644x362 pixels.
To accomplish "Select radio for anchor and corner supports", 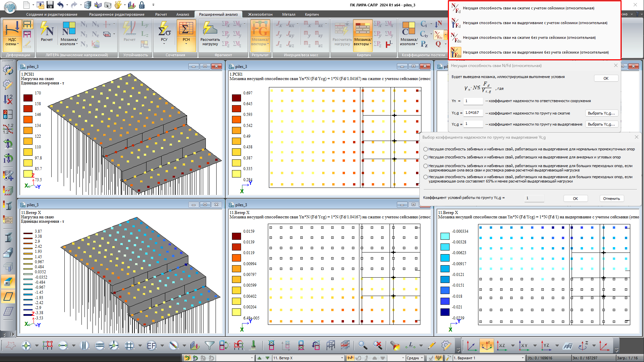I will [425, 157].
